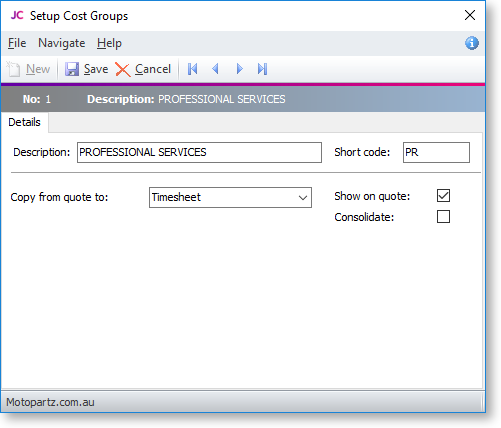501x428 pixels.
Task: Click the New document icon
Action: click(x=13, y=69)
